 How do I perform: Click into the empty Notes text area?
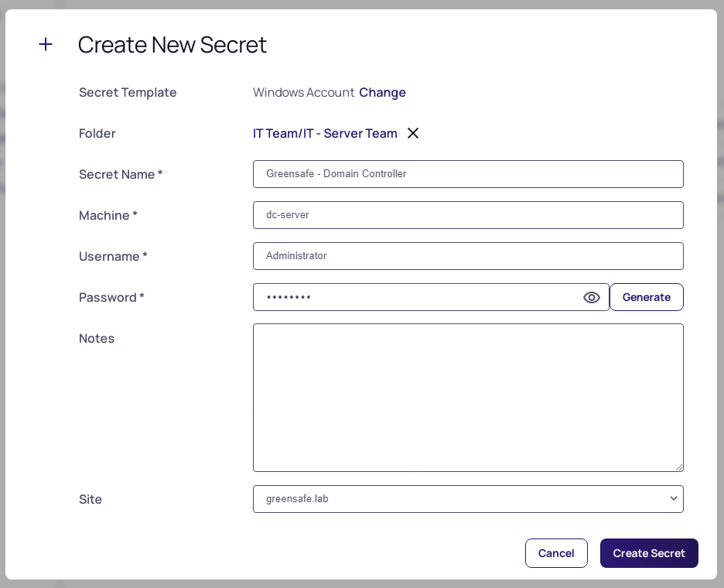click(468, 398)
